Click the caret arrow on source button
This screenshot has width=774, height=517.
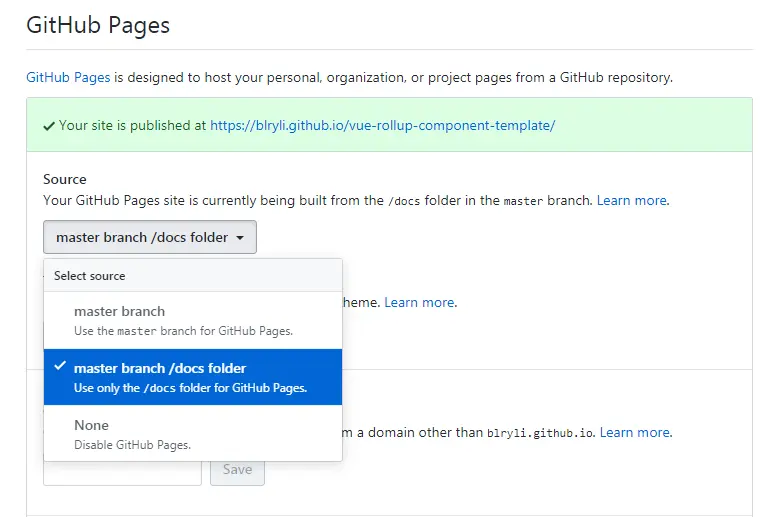coord(240,238)
